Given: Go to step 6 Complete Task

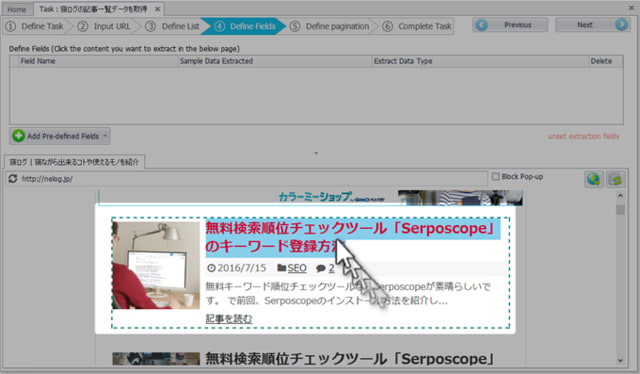Looking at the screenshot, I should [417, 26].
